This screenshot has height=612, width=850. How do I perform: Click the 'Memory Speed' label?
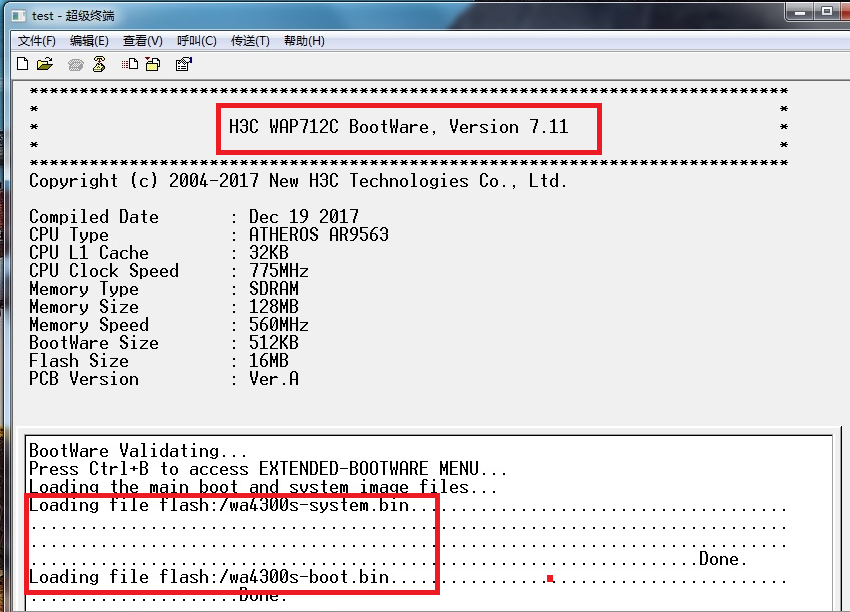(x=89, y=325)
